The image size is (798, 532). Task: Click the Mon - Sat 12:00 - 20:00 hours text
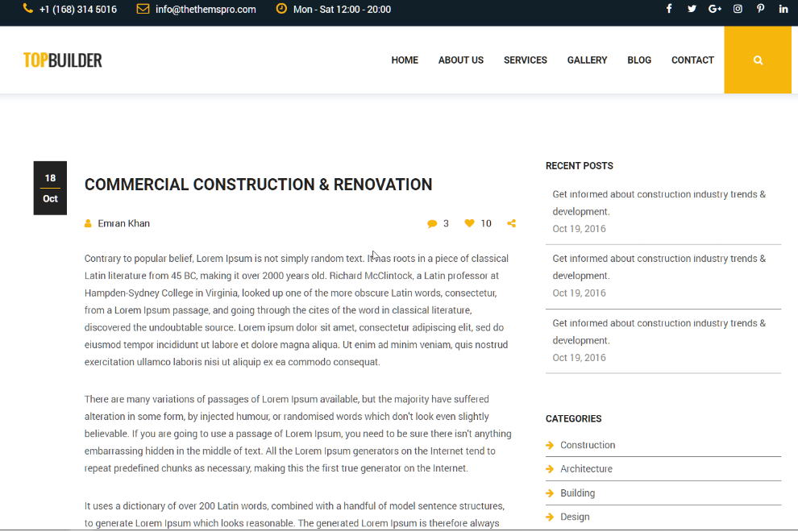(342, 9)
